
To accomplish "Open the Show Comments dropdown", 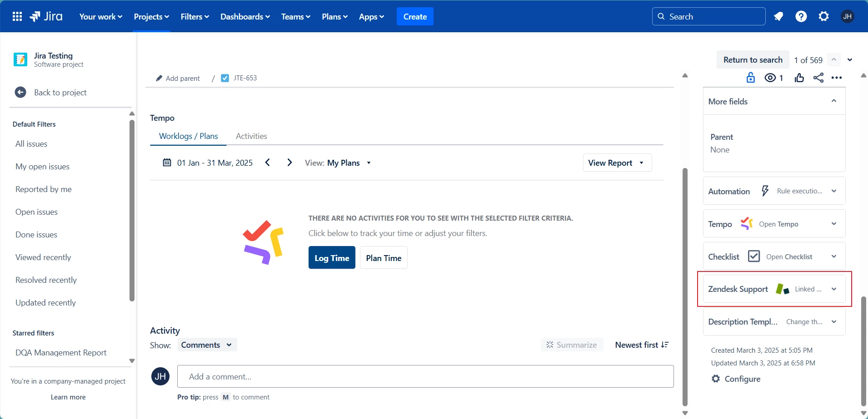I will (x=207, y=345).
